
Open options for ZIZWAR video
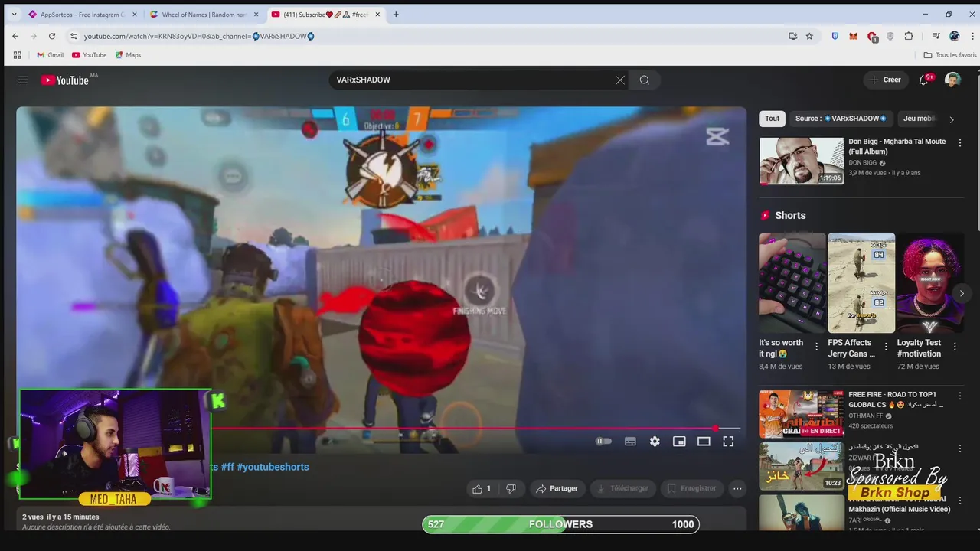pos(960,448)
